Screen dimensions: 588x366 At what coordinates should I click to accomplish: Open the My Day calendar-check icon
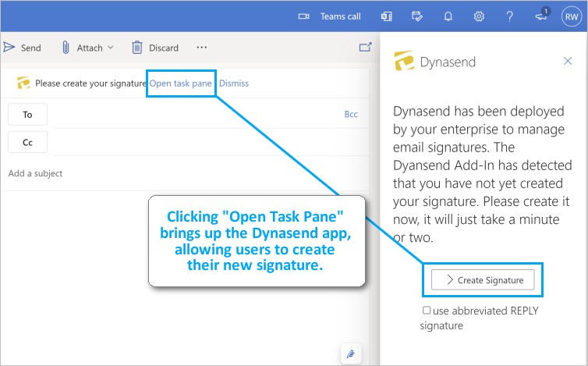pyautogui.click(x=417, y=16)
